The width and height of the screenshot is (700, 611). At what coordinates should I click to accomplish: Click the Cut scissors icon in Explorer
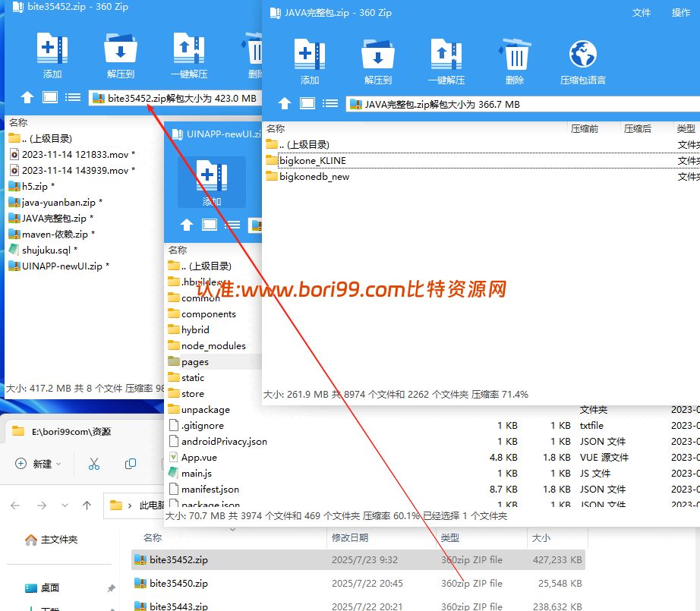[93, 464]
